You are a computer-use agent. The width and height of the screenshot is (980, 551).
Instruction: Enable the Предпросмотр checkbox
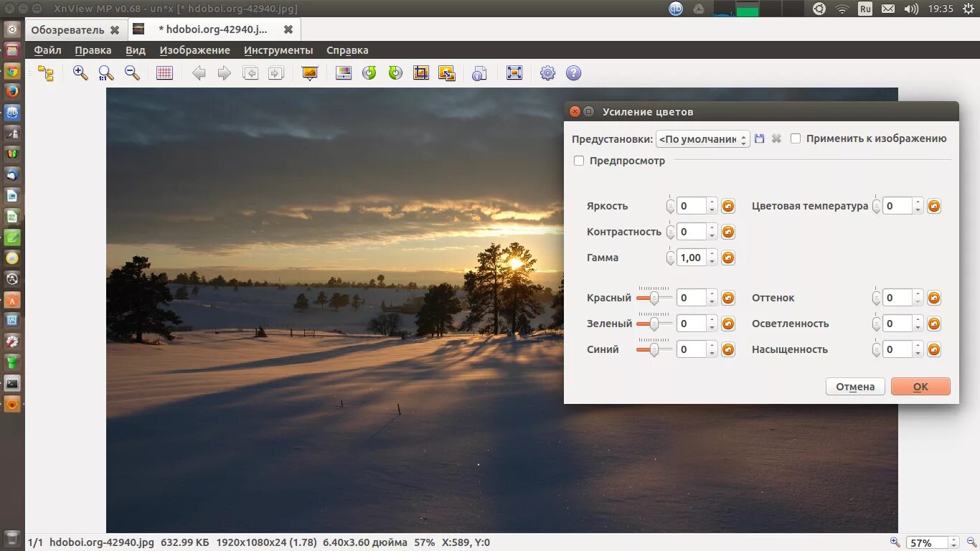tap(579, 161)
